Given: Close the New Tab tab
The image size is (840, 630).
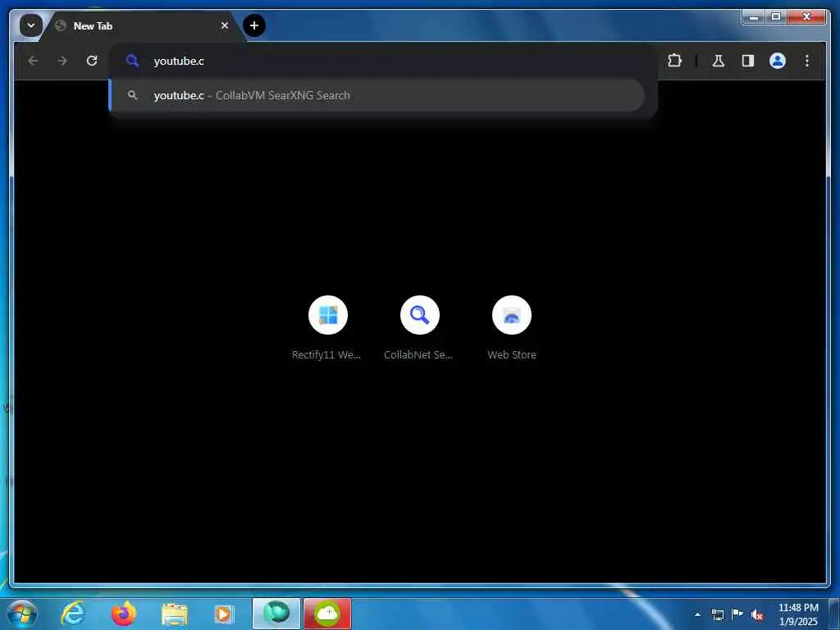Looking at the screenshot, I should click(225, 25).
